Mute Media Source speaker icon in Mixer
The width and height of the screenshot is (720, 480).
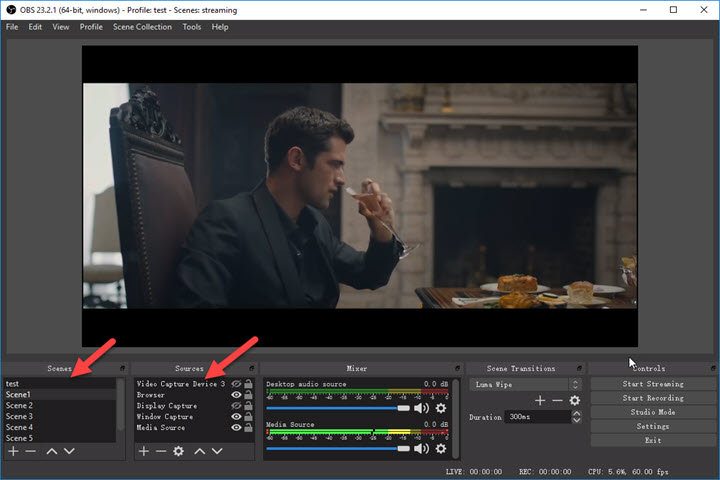coord(421,448)
